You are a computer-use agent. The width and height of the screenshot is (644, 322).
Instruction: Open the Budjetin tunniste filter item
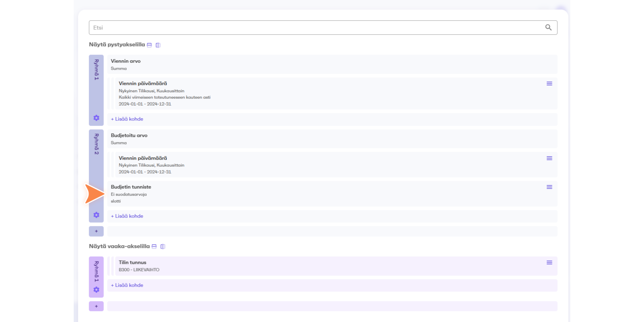tap(332, 194)
